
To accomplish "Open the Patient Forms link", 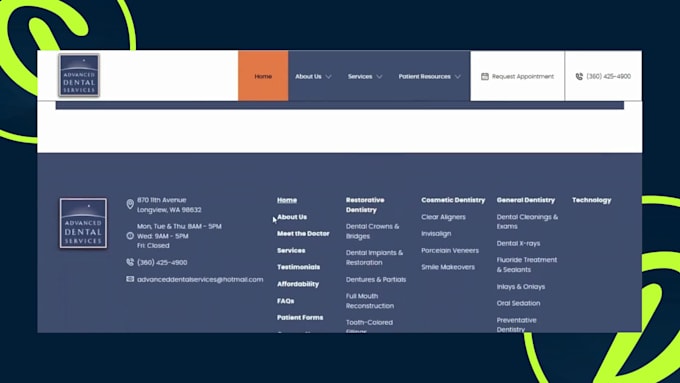I will pyautogui.click(x=300, y=318).
